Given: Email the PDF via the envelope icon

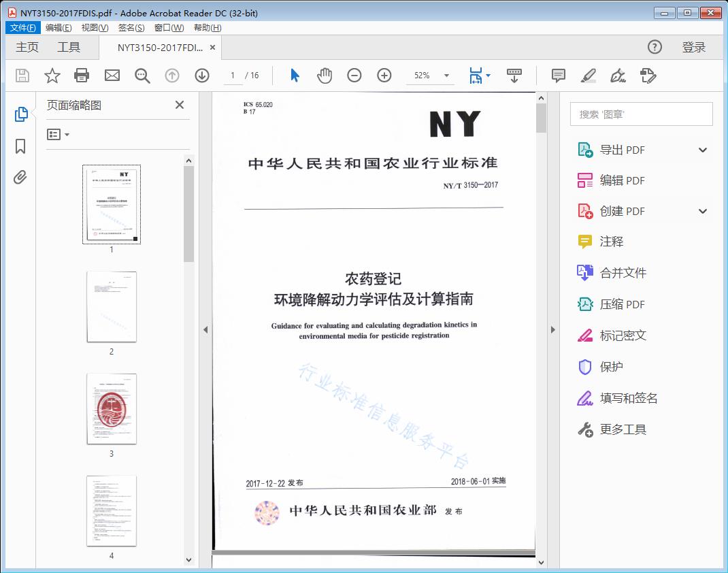Looking at the screenshot, I should coord(112,76).
